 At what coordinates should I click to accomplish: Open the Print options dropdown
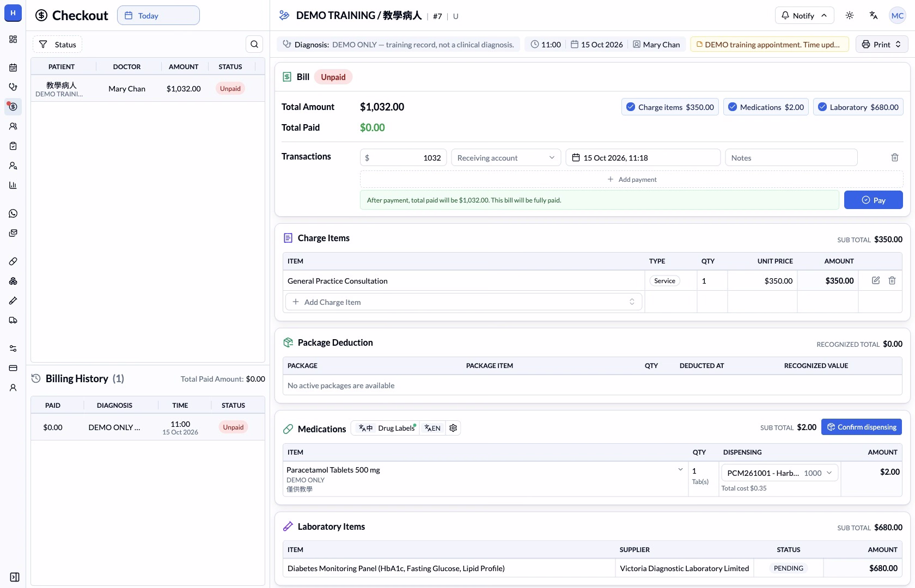coord(882,44)
